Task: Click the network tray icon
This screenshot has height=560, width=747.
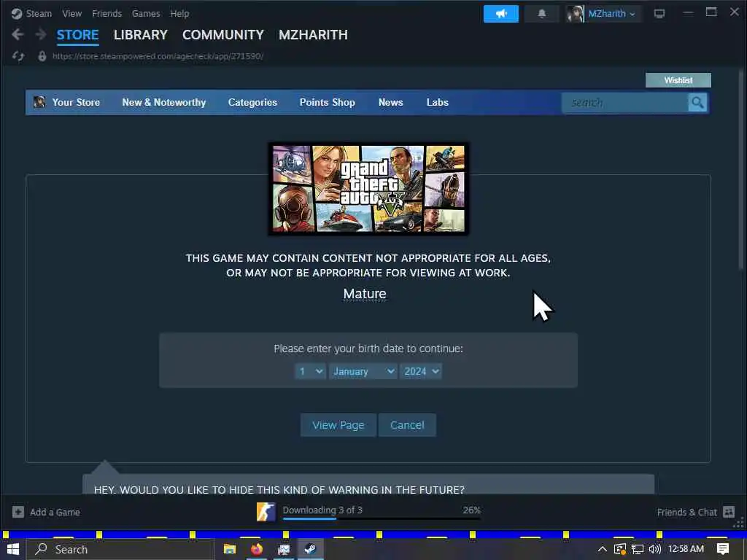Action: 638,549
